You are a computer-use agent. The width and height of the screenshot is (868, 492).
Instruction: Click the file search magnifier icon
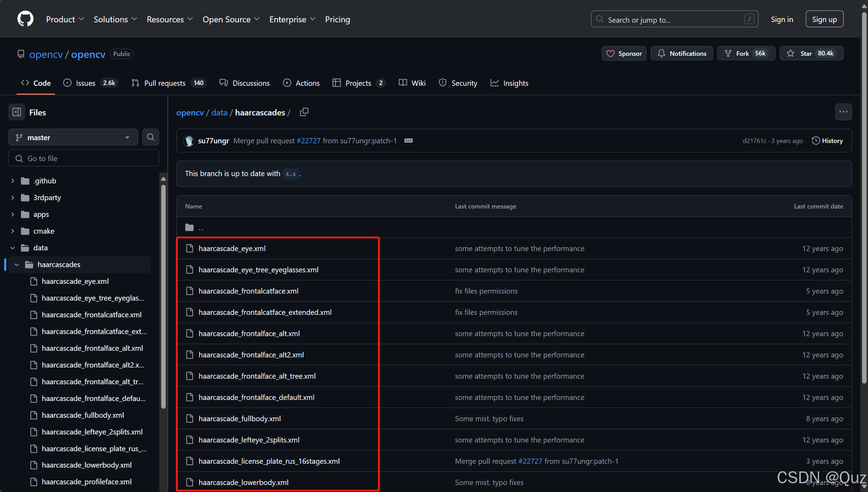point(150,137)
